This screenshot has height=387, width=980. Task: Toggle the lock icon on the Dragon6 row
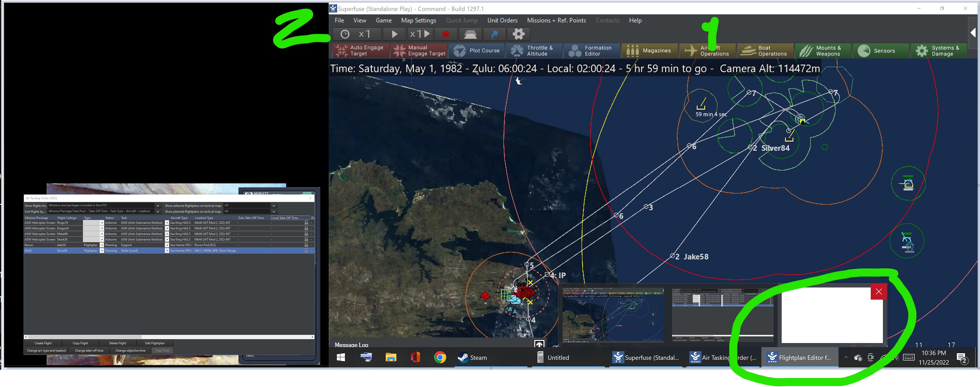click(x=306, y=228)
